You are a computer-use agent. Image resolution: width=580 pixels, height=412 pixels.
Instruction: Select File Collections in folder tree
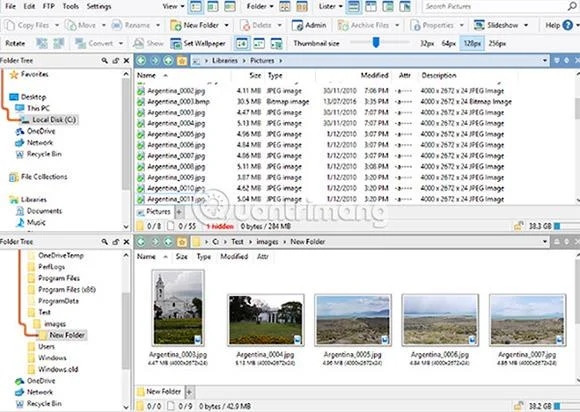coord(44,177)
